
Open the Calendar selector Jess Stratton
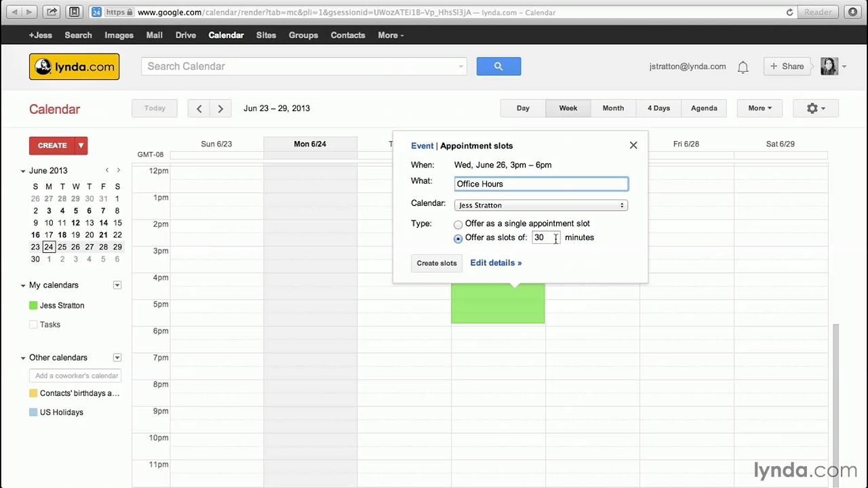[541, 205]
